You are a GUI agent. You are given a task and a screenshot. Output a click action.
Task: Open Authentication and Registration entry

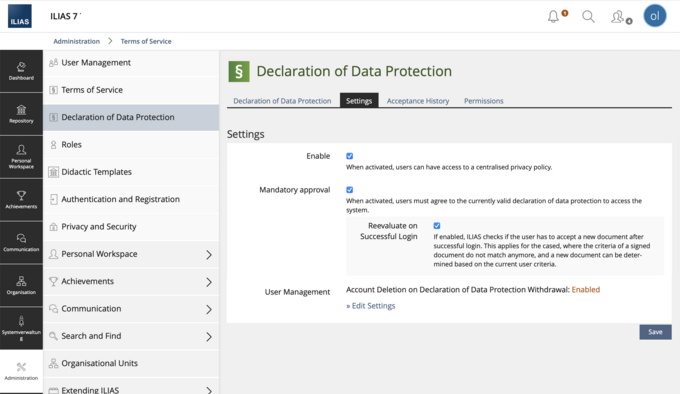tap(131, 199)
